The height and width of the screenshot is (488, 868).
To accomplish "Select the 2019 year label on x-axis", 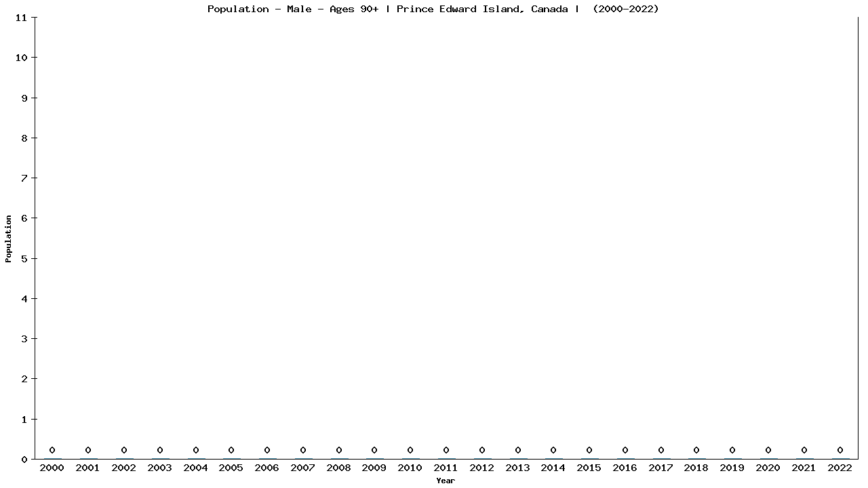I will pyautogui.click(x=732, y=468).
